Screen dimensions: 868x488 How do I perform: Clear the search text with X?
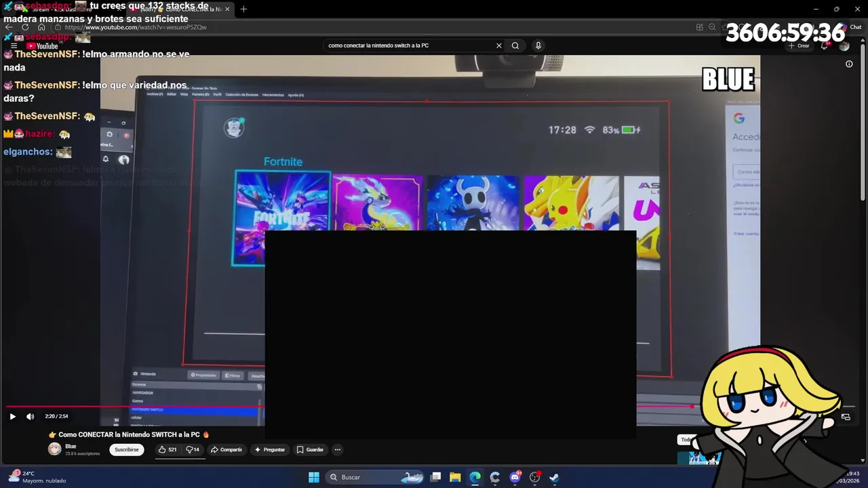click(x=499, y=45)
